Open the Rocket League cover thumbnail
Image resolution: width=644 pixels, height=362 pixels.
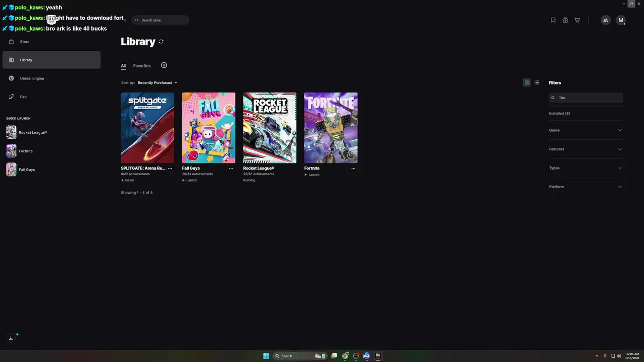(270, 128)
